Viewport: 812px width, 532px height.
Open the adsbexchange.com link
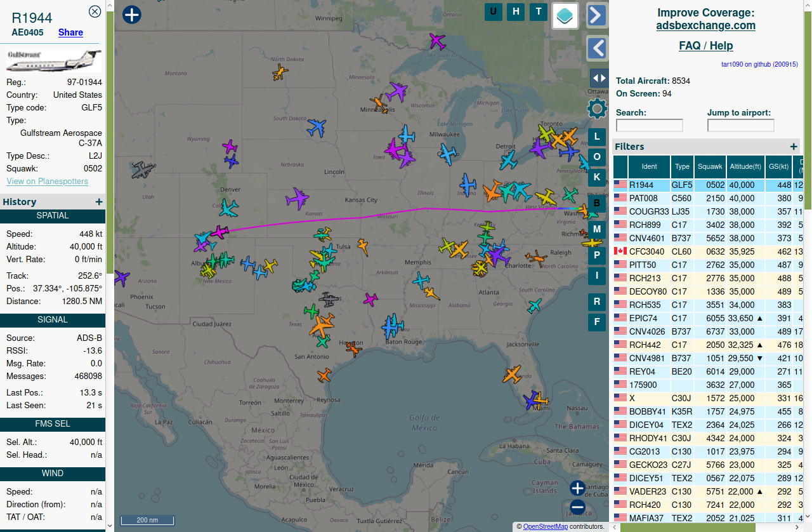point(706,26)
